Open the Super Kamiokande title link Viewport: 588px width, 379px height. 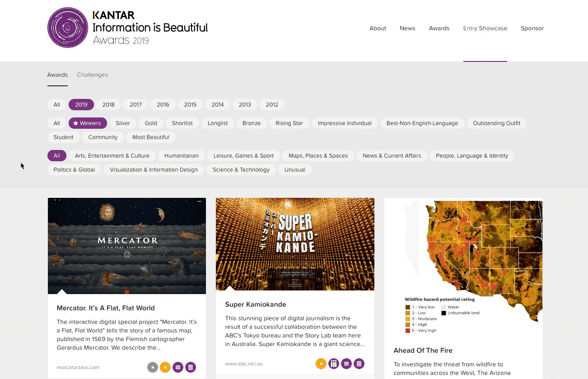(x=256, y=304)
